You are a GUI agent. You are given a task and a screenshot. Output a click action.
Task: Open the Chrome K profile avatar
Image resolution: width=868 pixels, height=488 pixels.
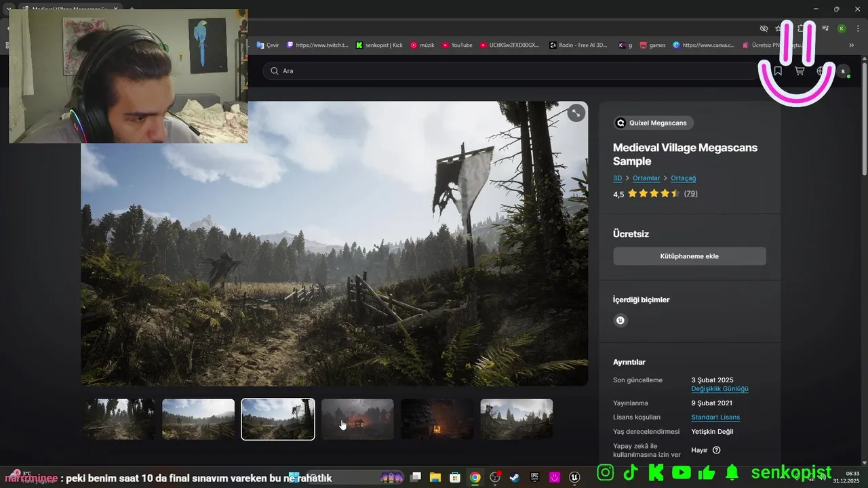pos(842,28)
